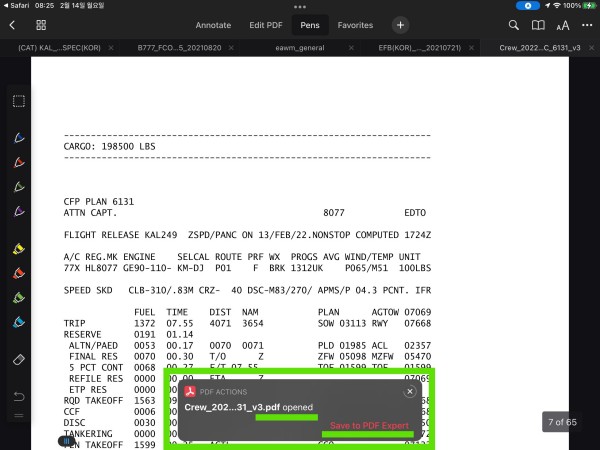Screen dimensions: 600x450
Task: Use the dashed selection rectangle tool
Action: (x=19, y=101)
